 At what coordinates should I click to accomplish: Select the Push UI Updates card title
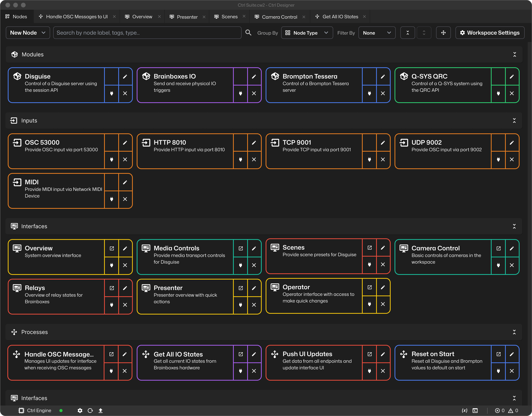click(307, 354)
